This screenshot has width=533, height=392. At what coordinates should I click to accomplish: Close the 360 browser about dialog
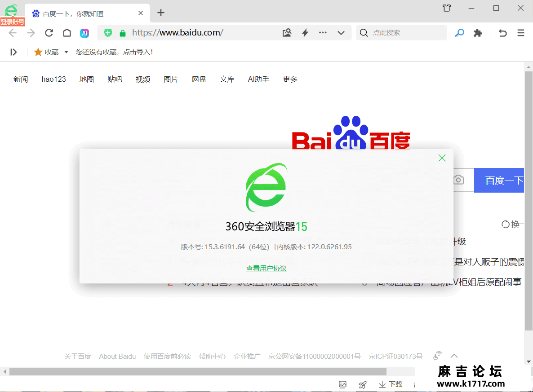(442, 158)
